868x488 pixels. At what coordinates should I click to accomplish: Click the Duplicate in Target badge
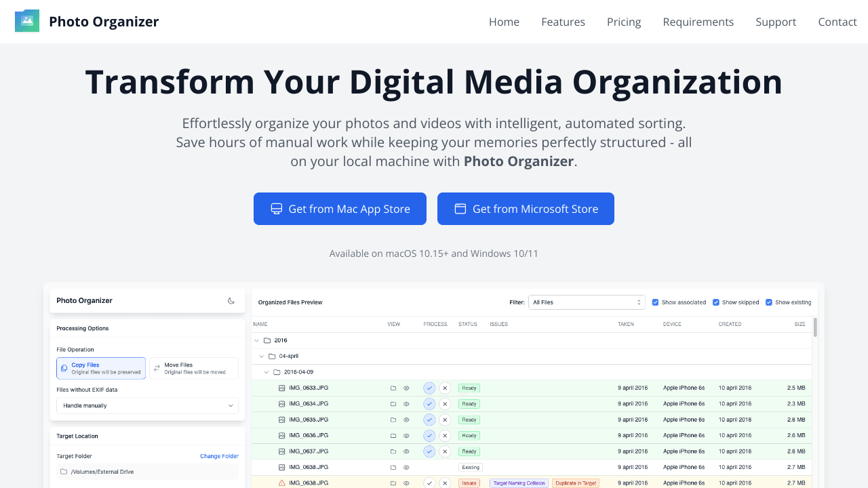tap(576, 483)
